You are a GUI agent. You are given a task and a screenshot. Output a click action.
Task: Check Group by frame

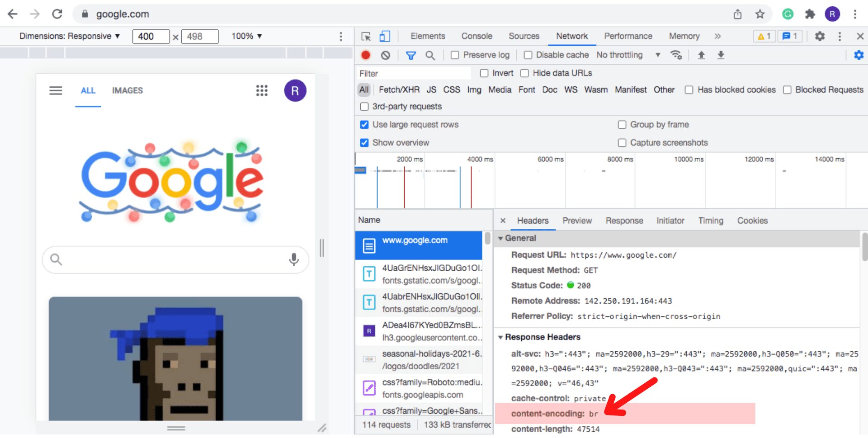click(x=622, y=125)
